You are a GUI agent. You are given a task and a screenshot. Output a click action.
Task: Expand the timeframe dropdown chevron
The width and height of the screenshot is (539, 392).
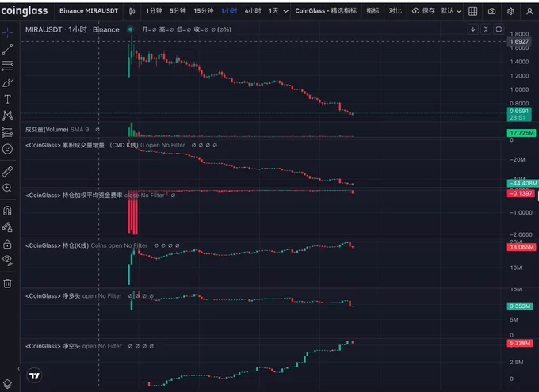tap(285, 11)
